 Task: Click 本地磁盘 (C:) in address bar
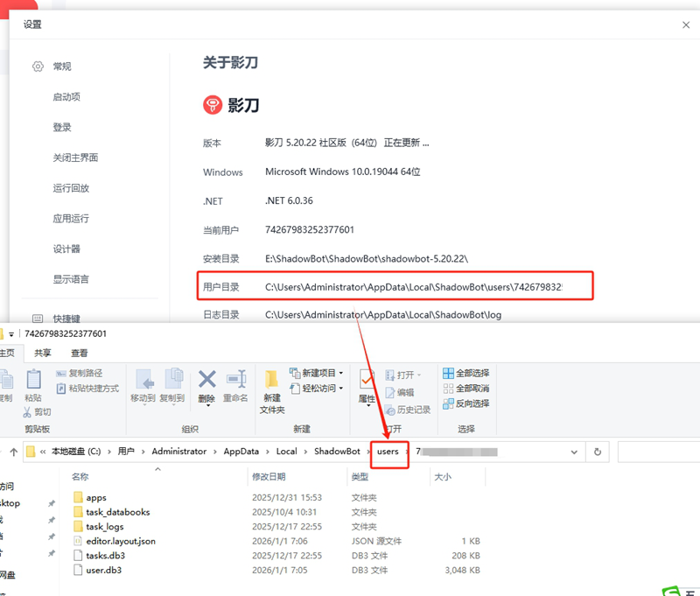(x=76, y=452)
